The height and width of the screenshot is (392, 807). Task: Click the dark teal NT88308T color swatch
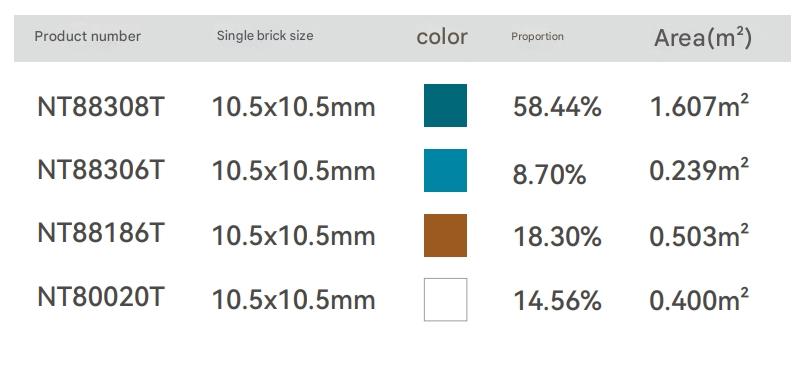pos(445,105)
